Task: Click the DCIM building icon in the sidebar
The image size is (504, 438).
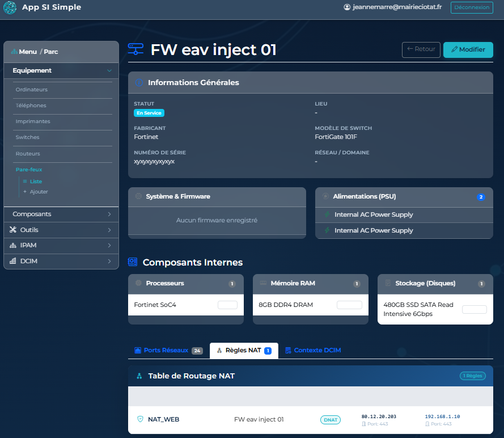Action: click(13, 261)
